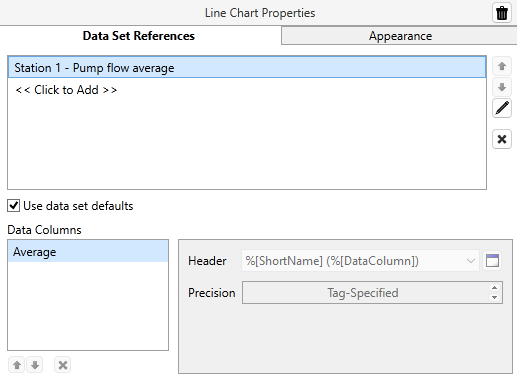
Task: Click the Precision label
Action: [x=212, y=293]
